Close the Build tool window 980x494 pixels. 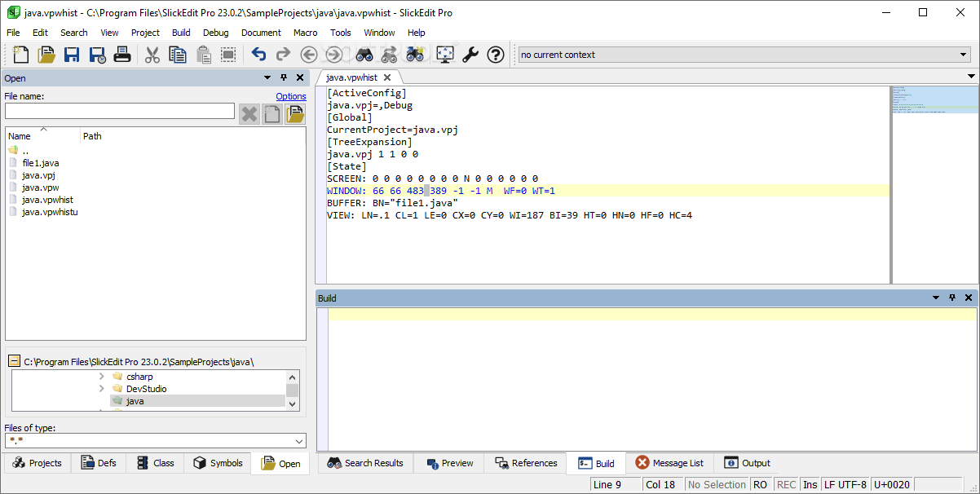click(969, 298)
